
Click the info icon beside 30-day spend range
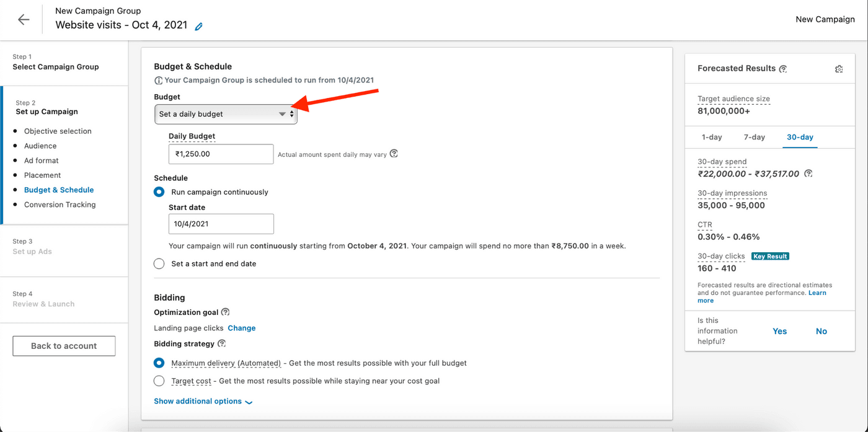coord(808,174)
